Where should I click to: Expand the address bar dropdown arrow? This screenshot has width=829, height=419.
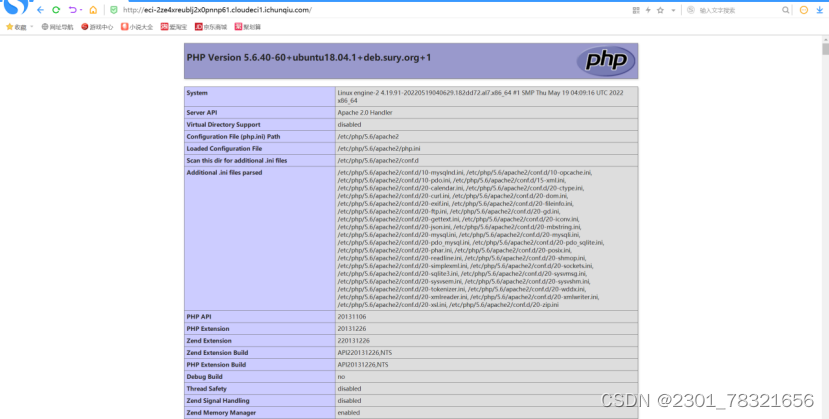(x=673, y=10)
